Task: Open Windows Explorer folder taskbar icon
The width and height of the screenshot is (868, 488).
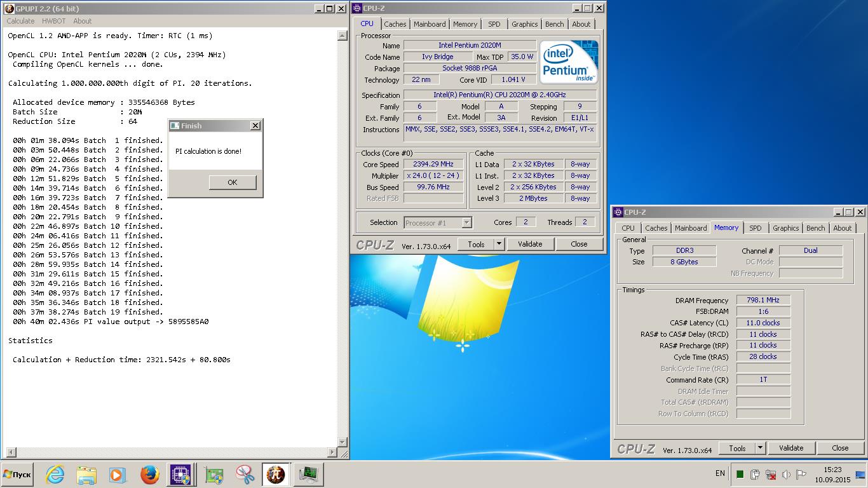Action: (86, 475)
